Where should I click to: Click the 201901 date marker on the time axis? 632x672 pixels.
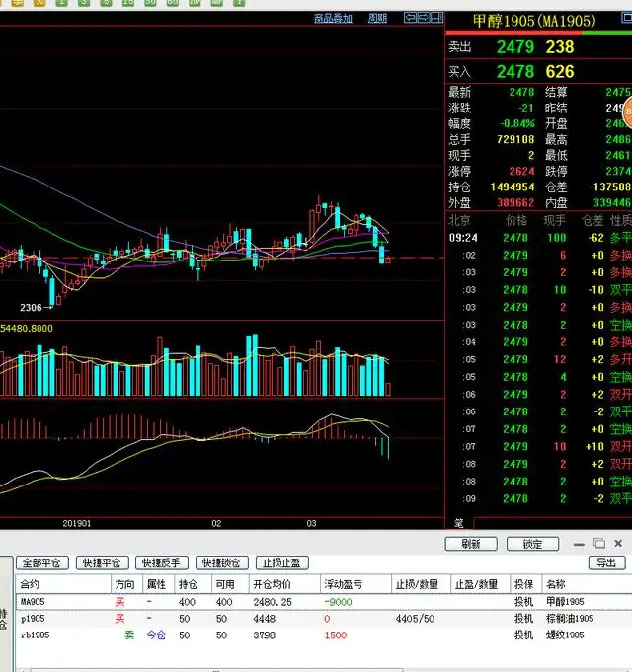point(77,523)
